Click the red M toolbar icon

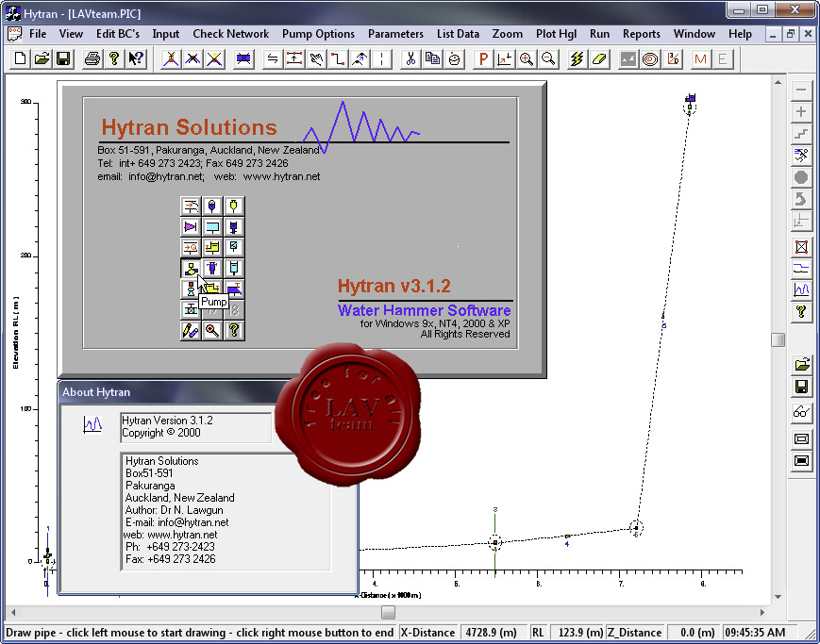(x=700, y=58)
